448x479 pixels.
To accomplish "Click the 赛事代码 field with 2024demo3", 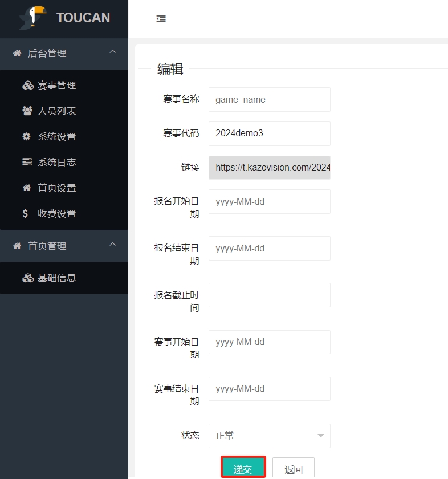I will pos(269,133).
